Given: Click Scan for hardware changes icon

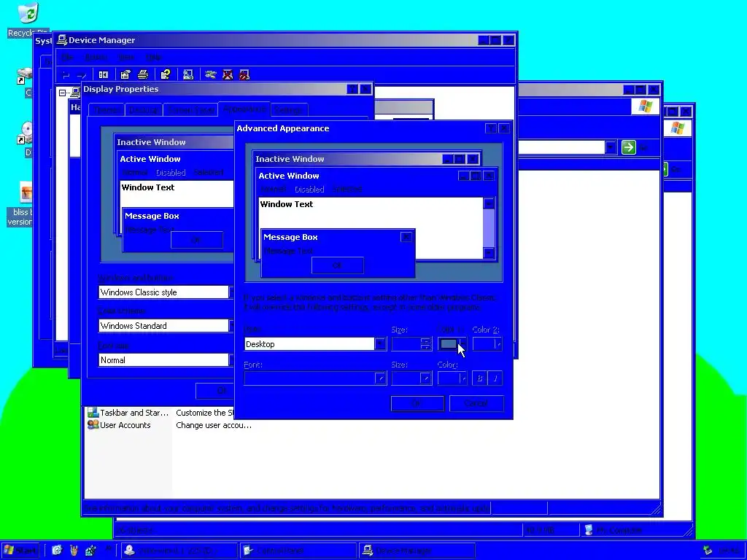Looking at the screenshot, I should pyautogui.click(x=188, y=75).
